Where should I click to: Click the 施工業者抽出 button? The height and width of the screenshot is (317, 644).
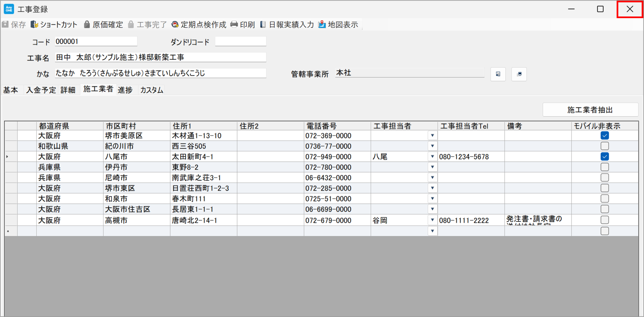pos(590,110)
